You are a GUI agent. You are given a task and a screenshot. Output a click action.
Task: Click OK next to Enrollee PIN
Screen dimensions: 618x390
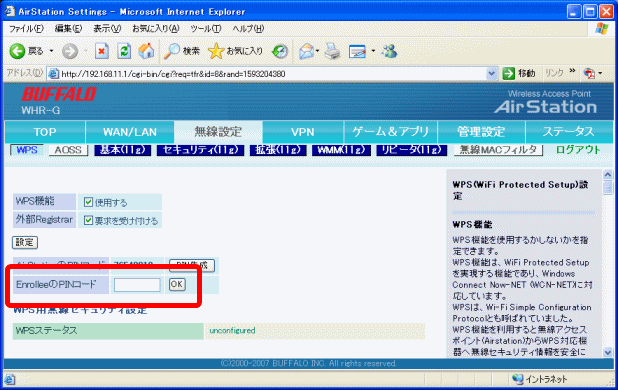coord(177,284)
